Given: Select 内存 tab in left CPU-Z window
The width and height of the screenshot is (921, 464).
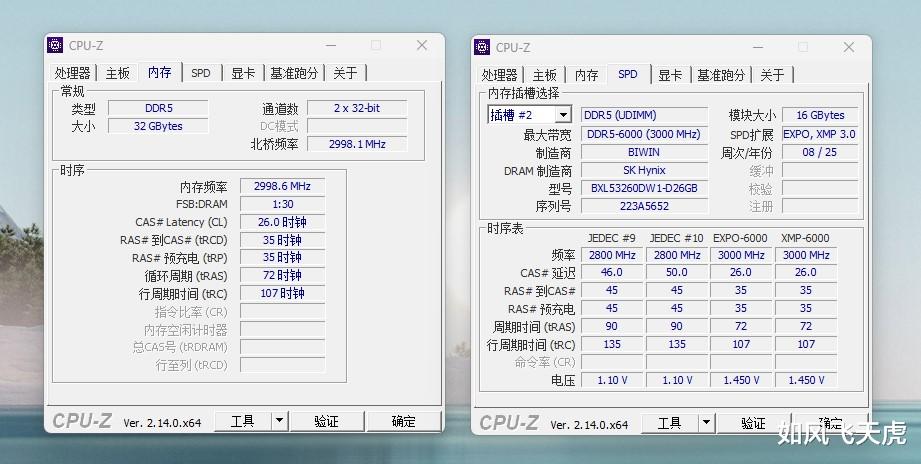Looking at the screenshot, I should click(160, 72).
